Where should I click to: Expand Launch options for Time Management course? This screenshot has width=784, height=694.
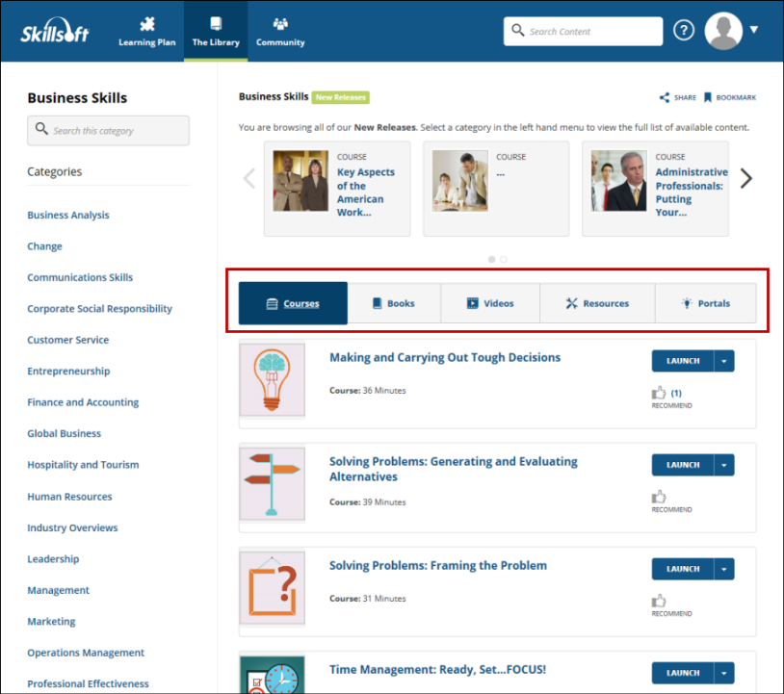(723, 673)
